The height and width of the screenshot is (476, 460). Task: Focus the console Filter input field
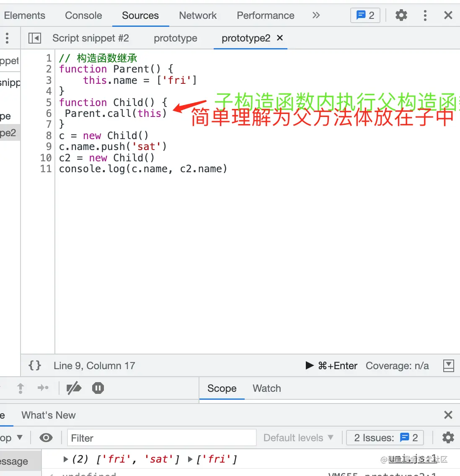click(x=162, y=438)
